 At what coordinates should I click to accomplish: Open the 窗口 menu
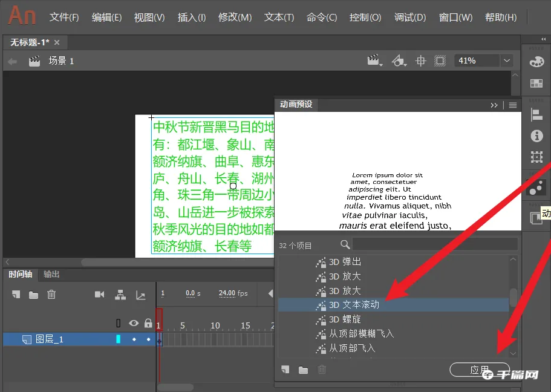[455, 18]
